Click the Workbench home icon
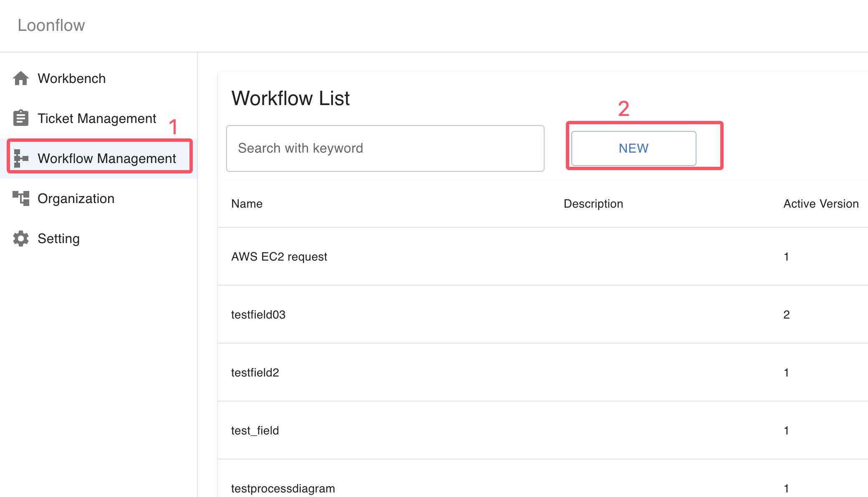868x497 pixels. [21, 78]
